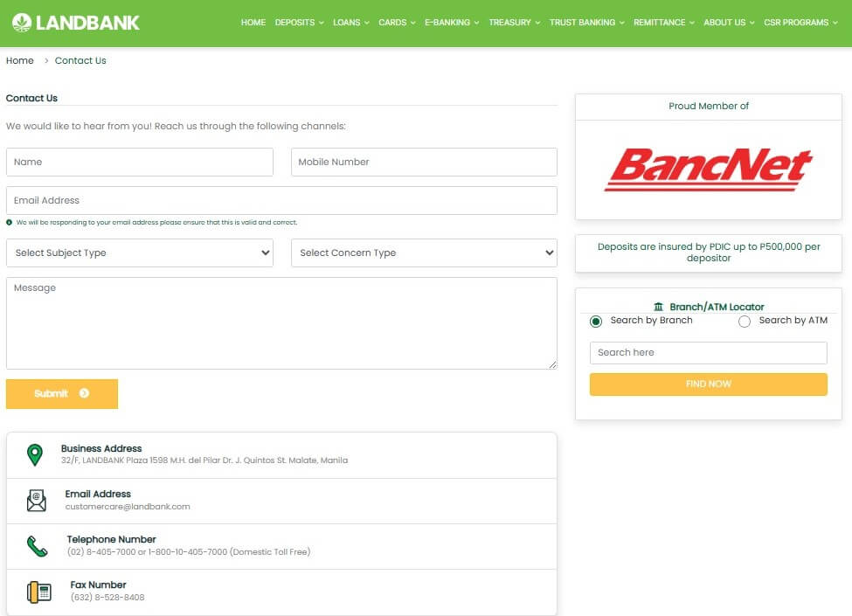Screen dimensions: 852x616
Task: Open the E-BANKING menu item
Action: pyautogui.click(x=447, y=23)
